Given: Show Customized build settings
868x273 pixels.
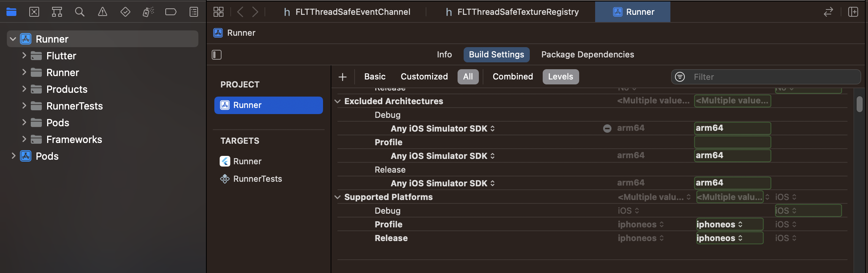Looking at the screenshot, I should 424,77.
